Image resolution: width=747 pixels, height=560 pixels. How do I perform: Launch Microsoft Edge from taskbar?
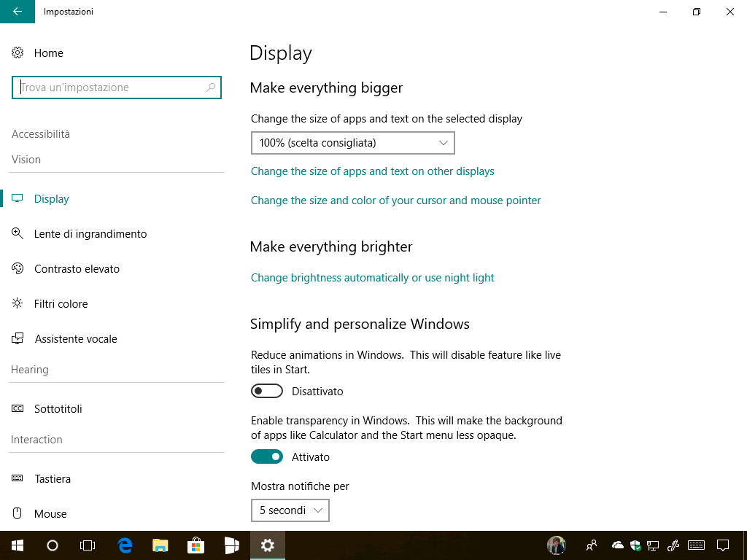point(125,545)
